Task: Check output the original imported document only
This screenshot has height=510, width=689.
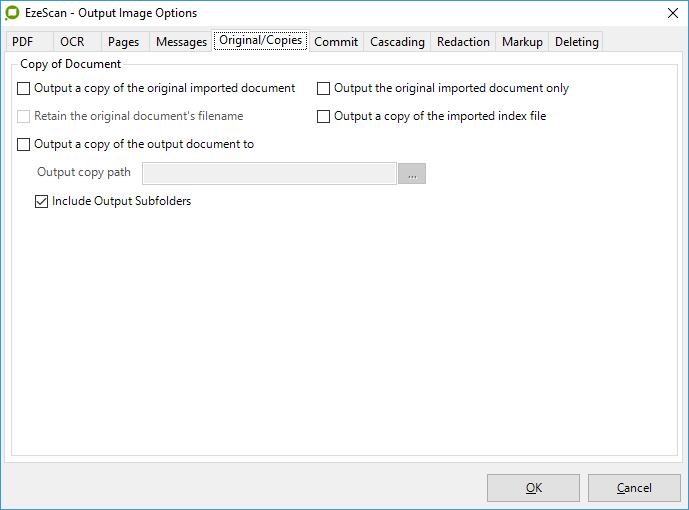Action: pyautogui.click(x=323, y=89)
